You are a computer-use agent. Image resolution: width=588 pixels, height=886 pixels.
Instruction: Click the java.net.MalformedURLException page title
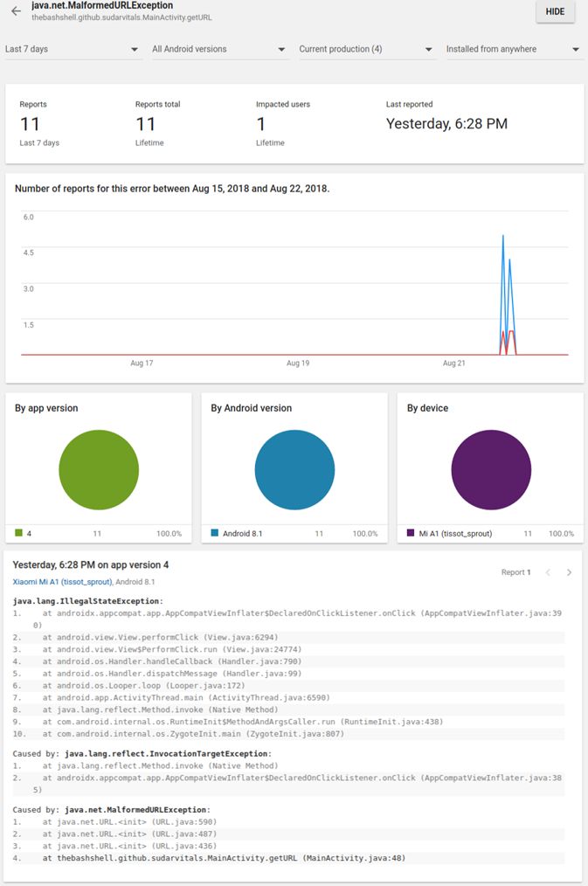pos(102,5)
